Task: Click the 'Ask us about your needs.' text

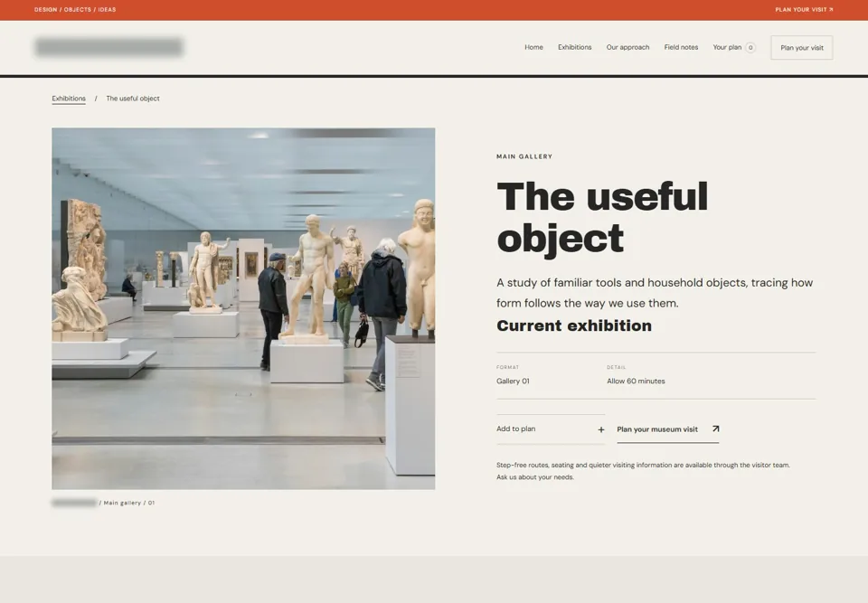Action: click(x=534, y=477)
